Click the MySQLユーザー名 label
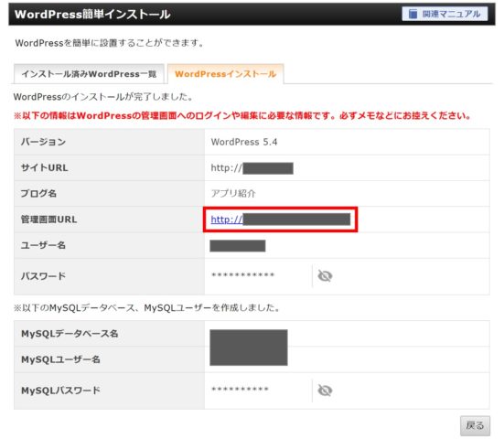 [x=60, y=359]
